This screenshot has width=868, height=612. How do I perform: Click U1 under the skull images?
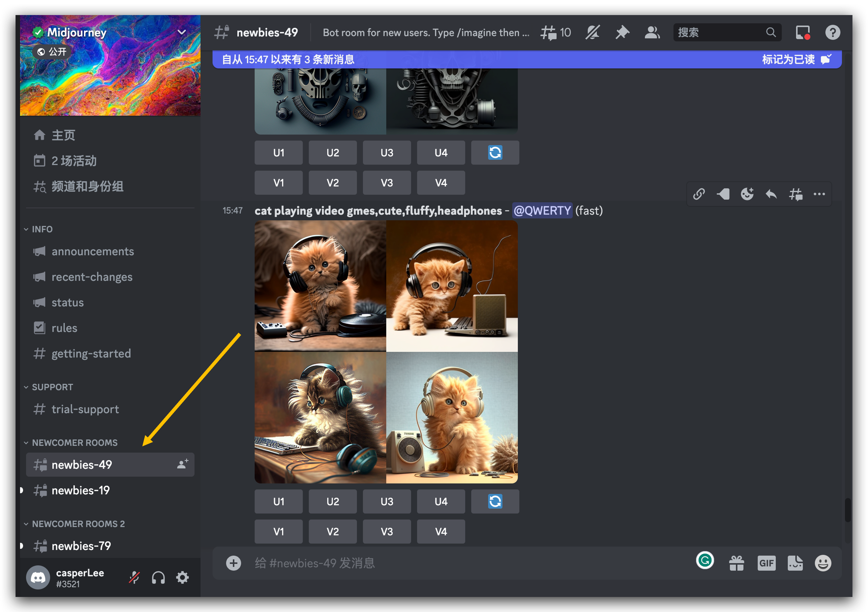279,152
